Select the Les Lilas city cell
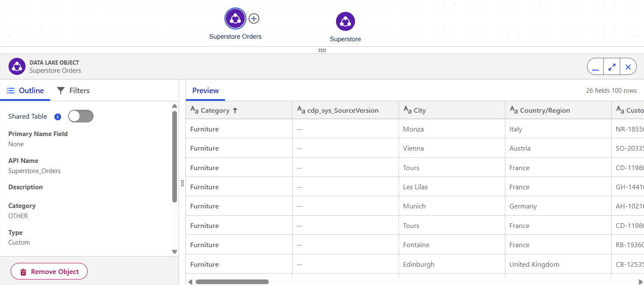Viewport: 644px width, 285px height. (x=452, y=187)
